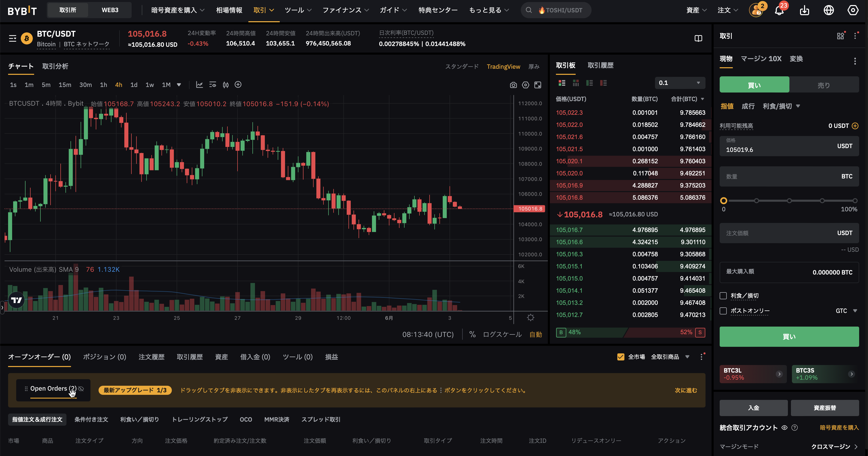868x456 pixels.
Task: Open the unified trading account help question icon
Action: click(794, 427)
